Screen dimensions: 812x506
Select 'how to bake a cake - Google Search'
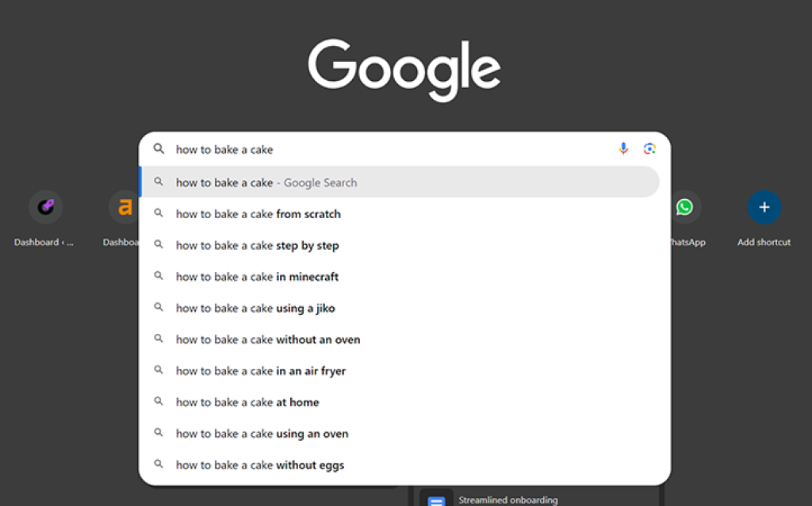266,182
